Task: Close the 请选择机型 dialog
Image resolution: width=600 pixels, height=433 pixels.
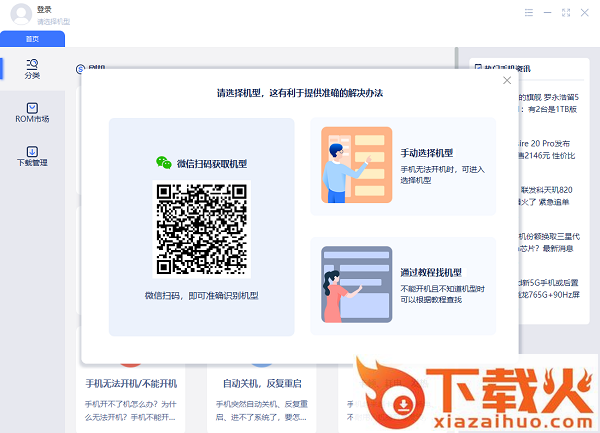Action: [x=507, y=80]
